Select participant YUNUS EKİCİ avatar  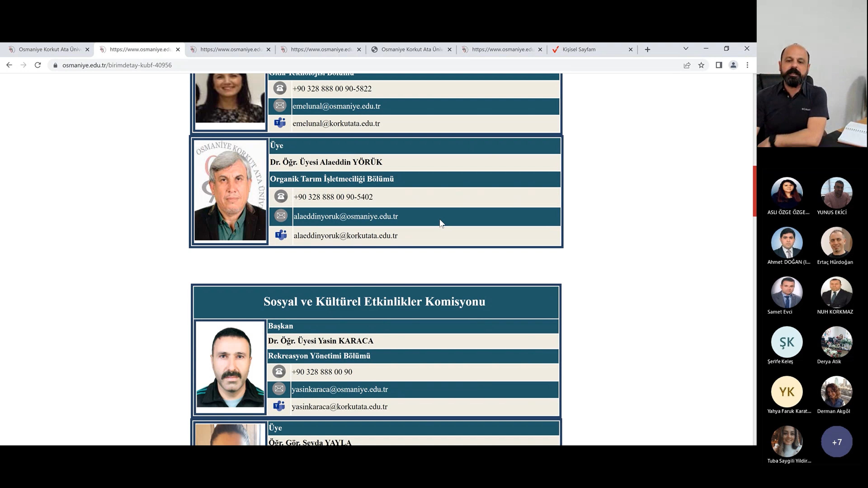[836, 193]
